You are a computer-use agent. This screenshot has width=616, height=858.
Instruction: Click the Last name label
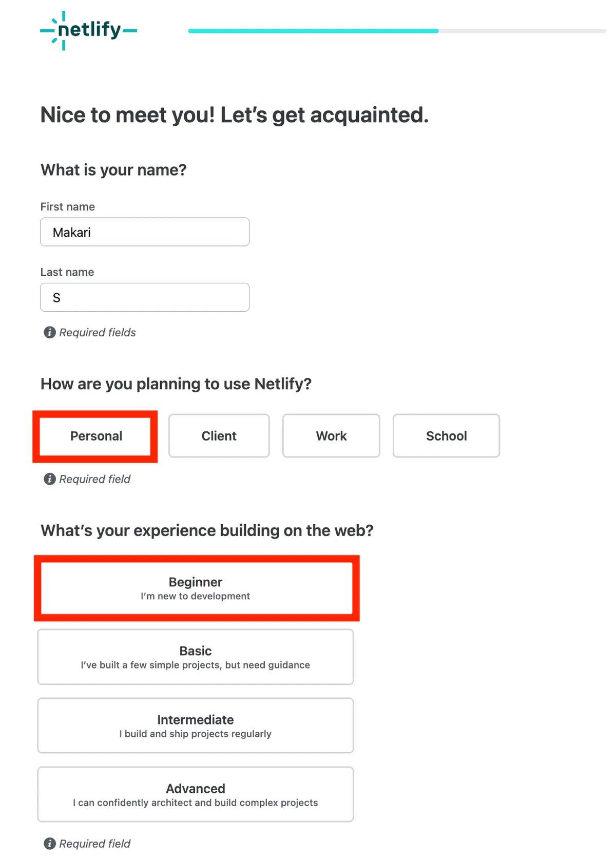pos(67,272)
